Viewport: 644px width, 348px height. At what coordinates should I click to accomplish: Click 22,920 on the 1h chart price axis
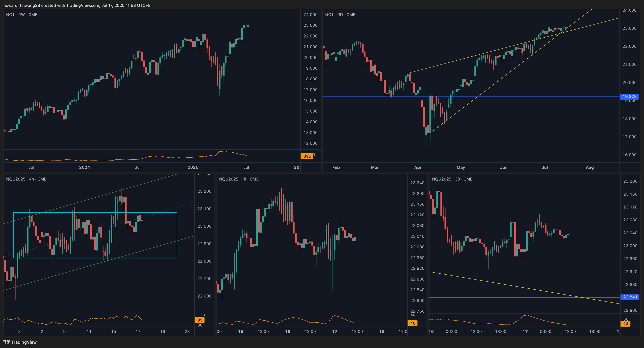click(417, 268)
